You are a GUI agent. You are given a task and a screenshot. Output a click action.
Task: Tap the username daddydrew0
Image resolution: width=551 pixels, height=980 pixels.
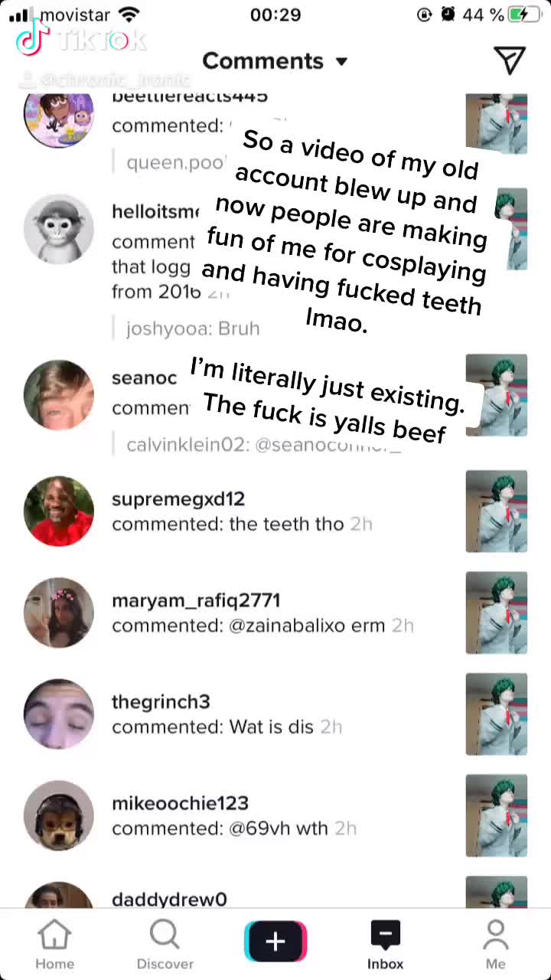pos(169,900)
